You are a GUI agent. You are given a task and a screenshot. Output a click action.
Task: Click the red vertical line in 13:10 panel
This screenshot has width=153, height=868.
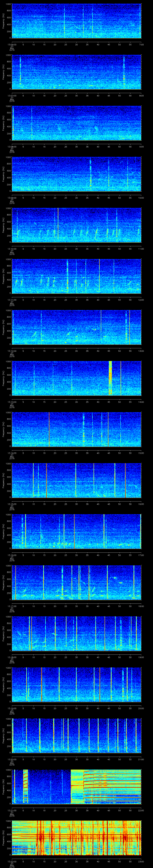point(58,223)
